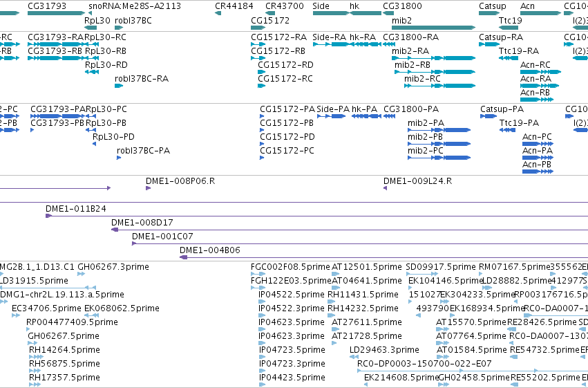Click protein Ttc19-PA
588x388 pixels.
click(x=519, y=122)
